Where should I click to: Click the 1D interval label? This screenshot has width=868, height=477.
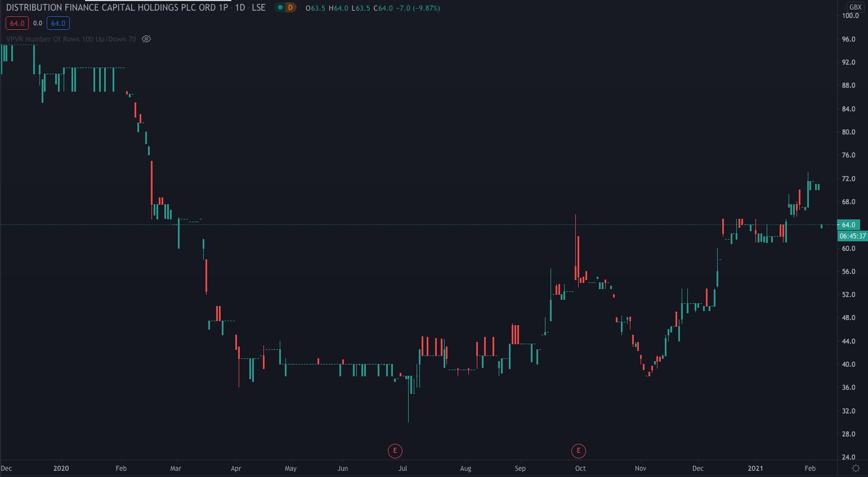tap(240, 8)
